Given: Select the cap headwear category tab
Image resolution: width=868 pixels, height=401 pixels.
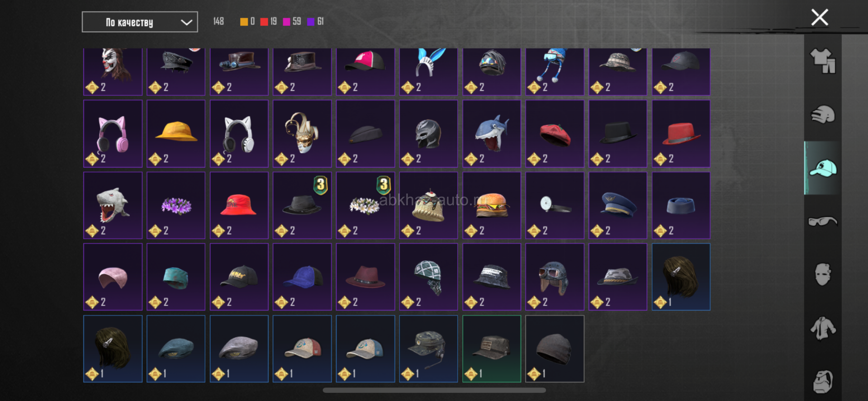Looking at the screenshot, I should tap(823, 168).
